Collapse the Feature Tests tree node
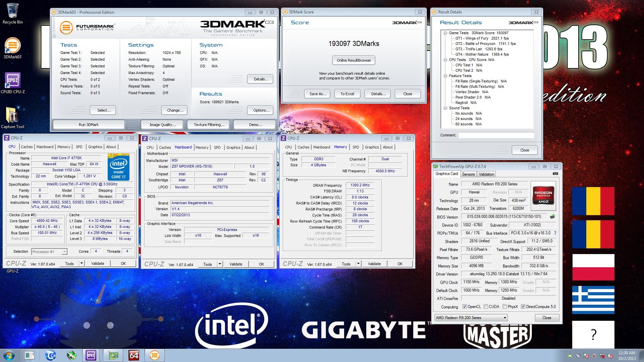The image size is (644, 362). click(445, 76)
